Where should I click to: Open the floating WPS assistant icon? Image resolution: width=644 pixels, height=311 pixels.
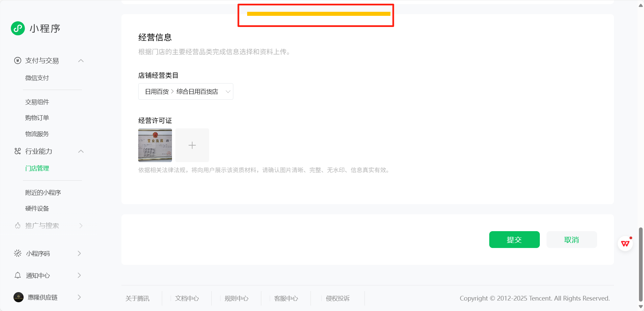tap(625, 243)
